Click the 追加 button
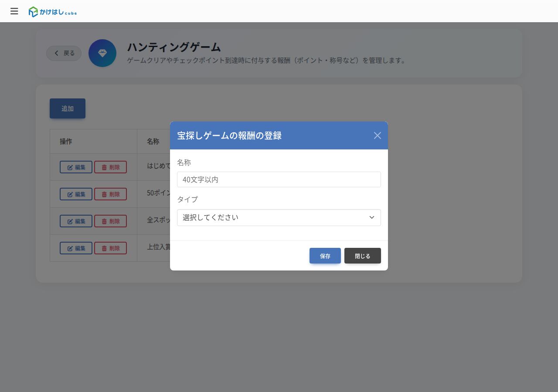The image size is (558, 392). 68,108
